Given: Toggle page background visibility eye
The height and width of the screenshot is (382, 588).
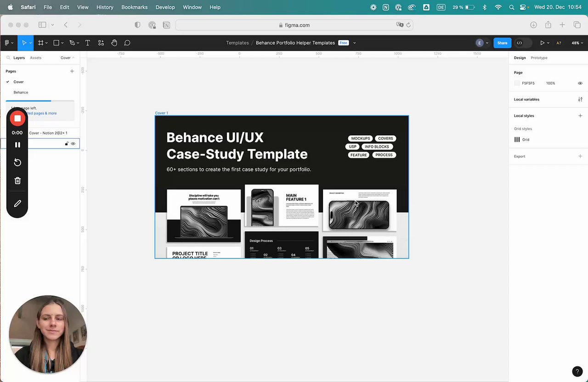Looking at the screenshot, I should [580, 83].
